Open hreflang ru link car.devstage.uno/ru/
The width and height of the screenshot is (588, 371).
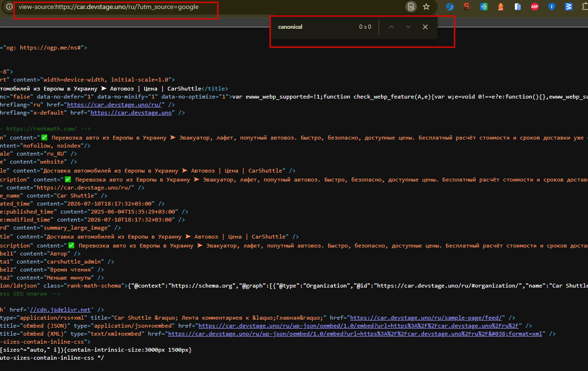click(x=115, y=105)
